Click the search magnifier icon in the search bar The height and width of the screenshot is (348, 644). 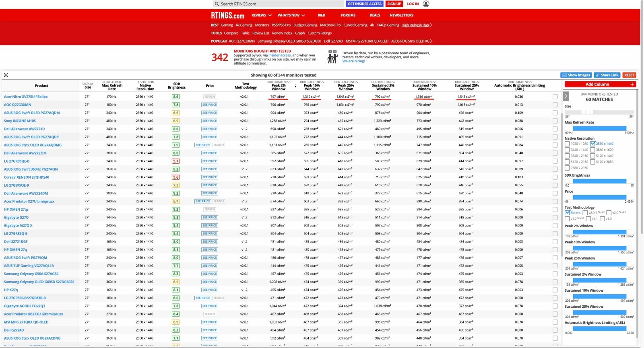coord(217,4)
